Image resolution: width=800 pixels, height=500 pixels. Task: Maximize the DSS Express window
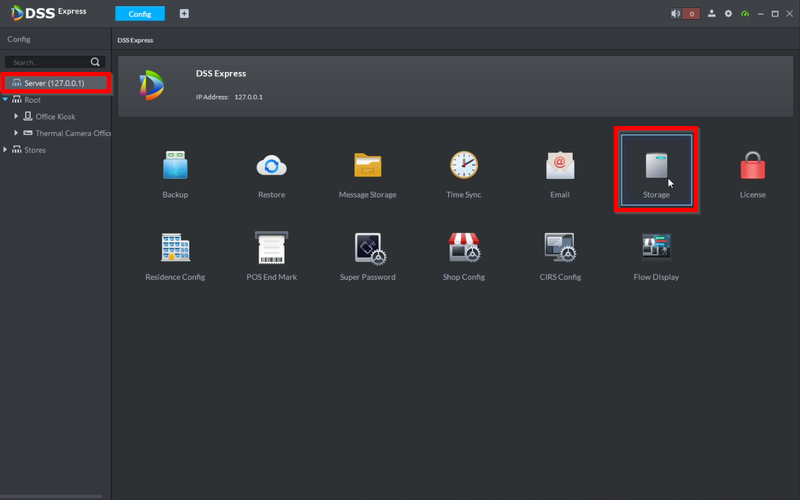point(775,14)
